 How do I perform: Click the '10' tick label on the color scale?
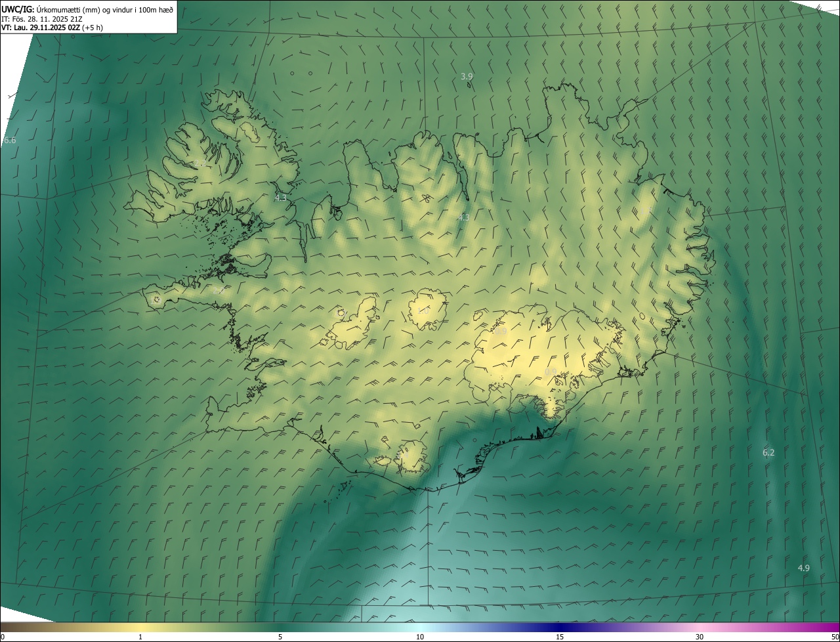420,637
